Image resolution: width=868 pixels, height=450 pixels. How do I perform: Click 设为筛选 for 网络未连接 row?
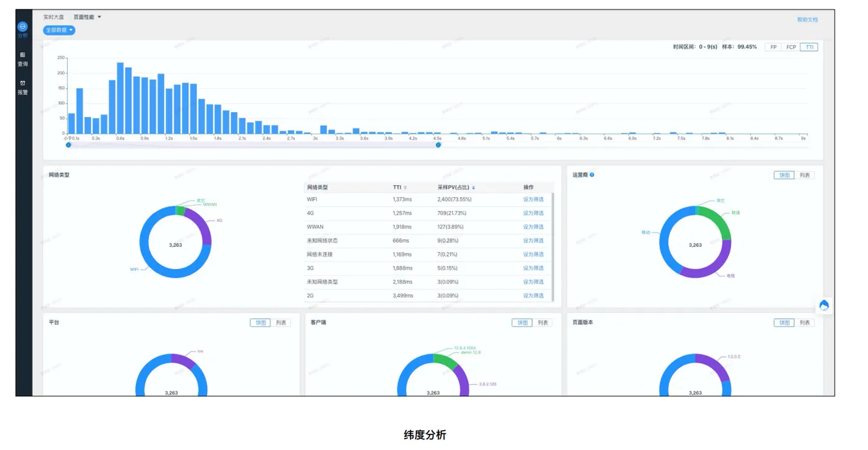coord(533,254)
